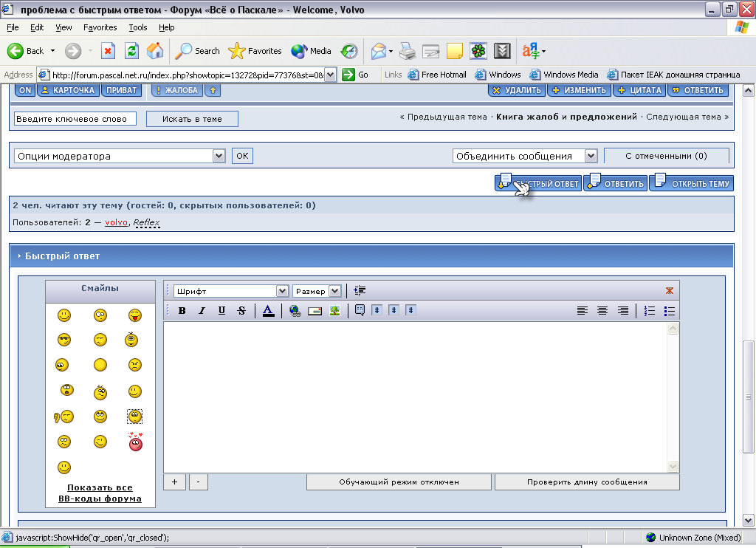Open the Tools menu

click(138, 27)
